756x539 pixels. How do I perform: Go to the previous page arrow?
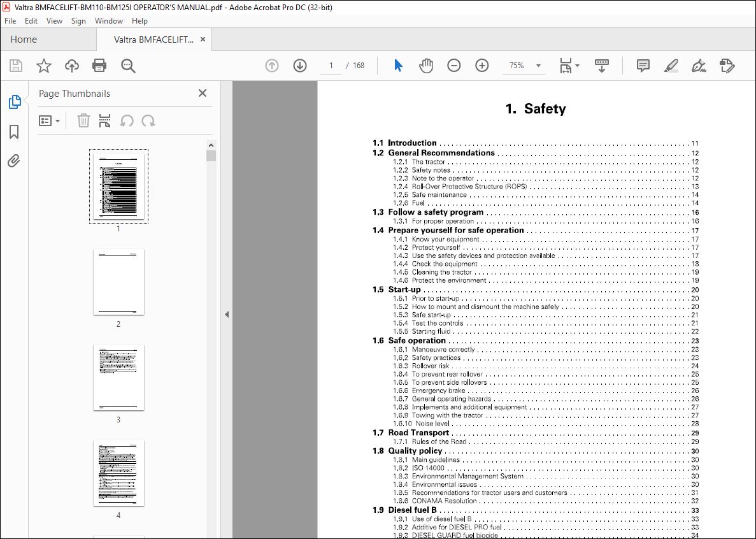click(272, 66)
